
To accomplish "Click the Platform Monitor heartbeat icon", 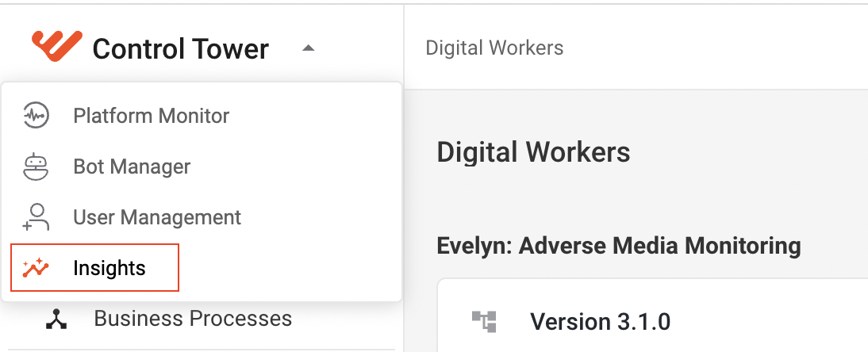I will (x=36, y=116).
